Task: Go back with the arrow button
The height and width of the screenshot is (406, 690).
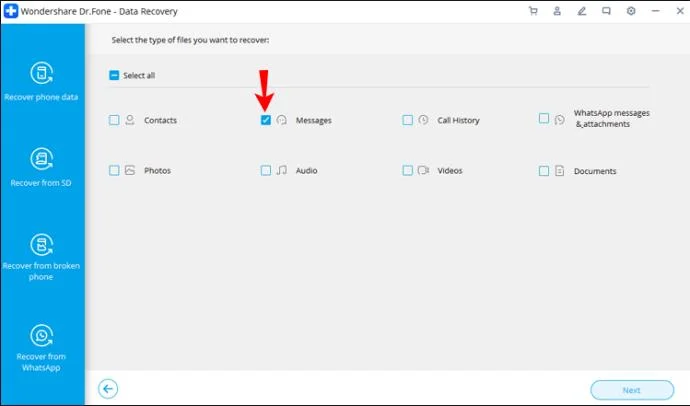Action: (108, 389)
